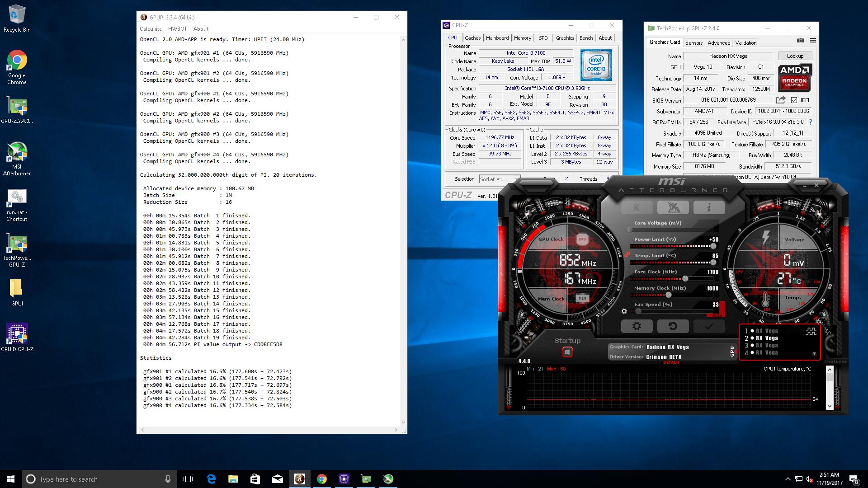868x488 pixels.
Task: Select GPU 3 RX Vega in Afterburner
Action: [762, 345]
